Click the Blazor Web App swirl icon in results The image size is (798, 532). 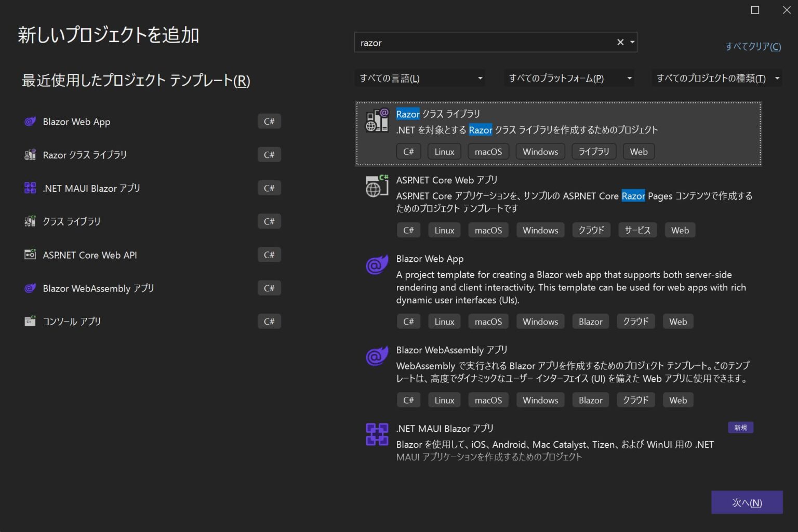(x=377, y=265)
